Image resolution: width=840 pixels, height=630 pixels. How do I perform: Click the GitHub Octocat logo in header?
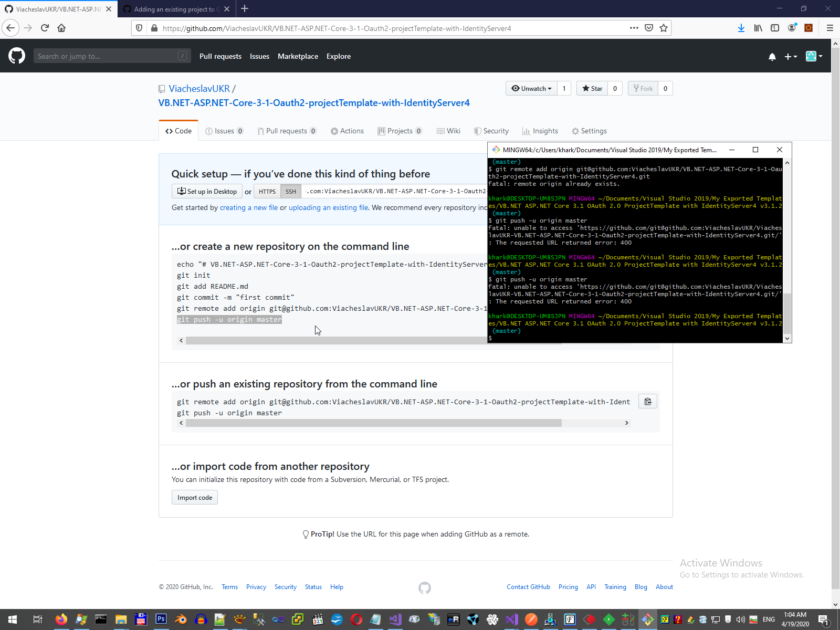pos(17,56)
